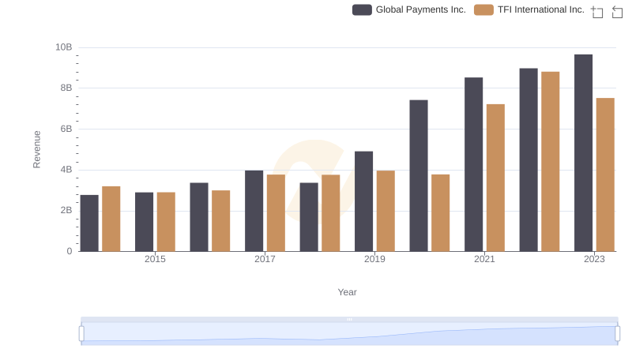The image size is (632, 364).
Task: Click the TFI International bar for 2016
Action: [221, 221]
